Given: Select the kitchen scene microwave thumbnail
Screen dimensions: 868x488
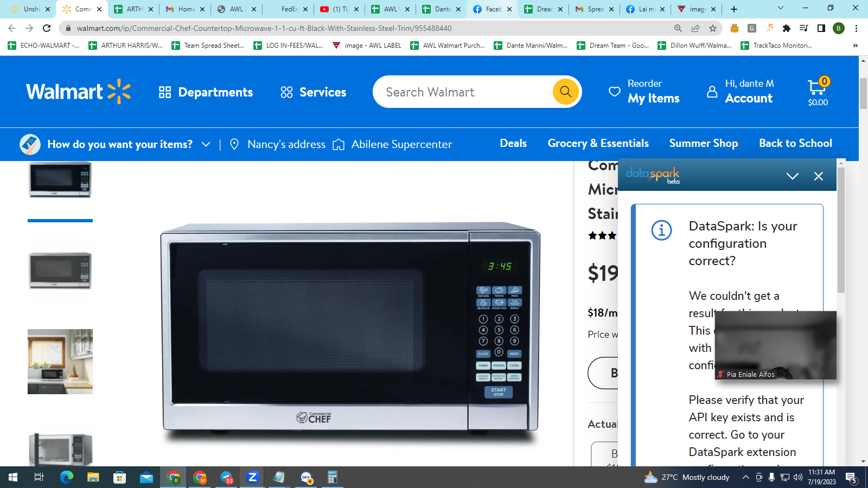Looking at the screenshot, I should click(x=60, y=362).
